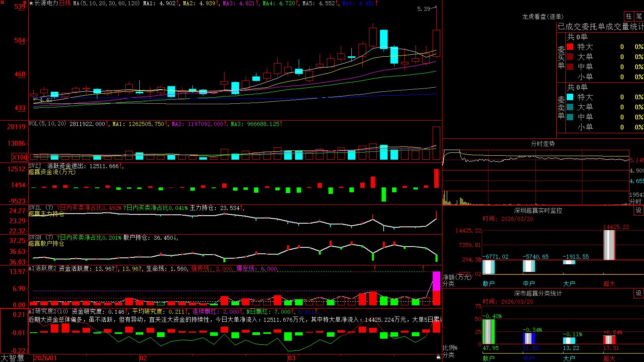This screenshot has width=644, height=362.
Task: Click the cyan 特大 sell-order swatch
Action: [x=570, y=97]
